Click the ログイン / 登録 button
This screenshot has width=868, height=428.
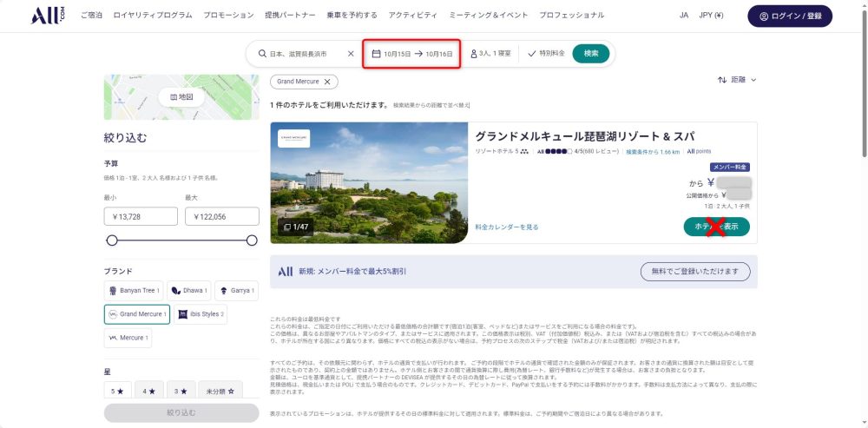790,16
